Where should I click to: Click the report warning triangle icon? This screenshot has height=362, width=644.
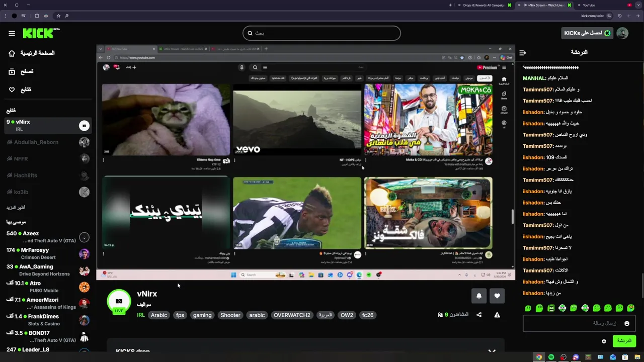[x=497, y=315]
